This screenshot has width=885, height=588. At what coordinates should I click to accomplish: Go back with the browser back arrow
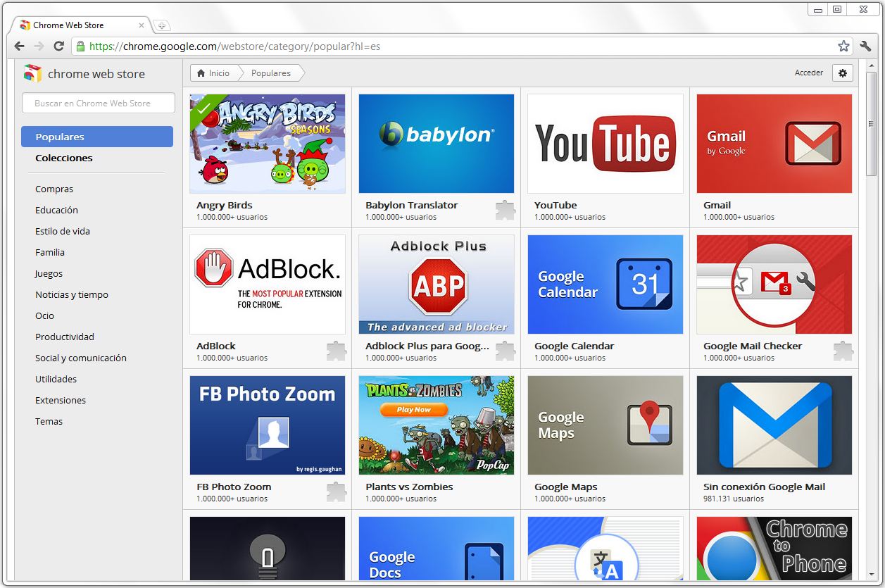(19, 46)
